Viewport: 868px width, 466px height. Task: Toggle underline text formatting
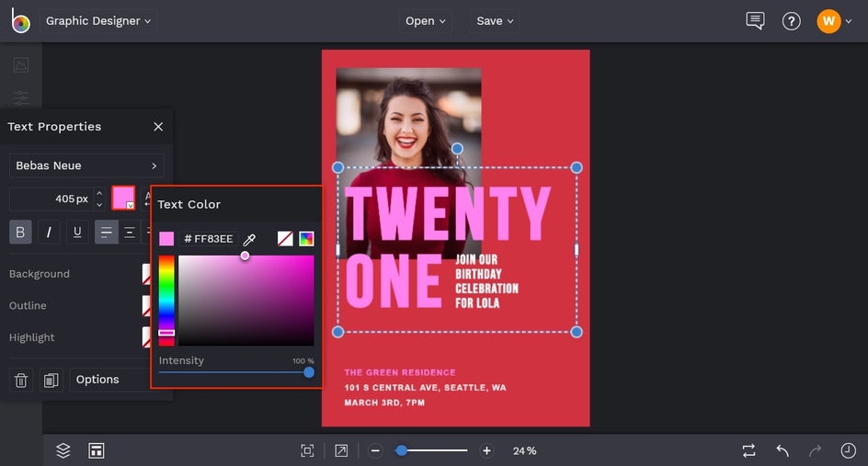(x=77, y=232)
